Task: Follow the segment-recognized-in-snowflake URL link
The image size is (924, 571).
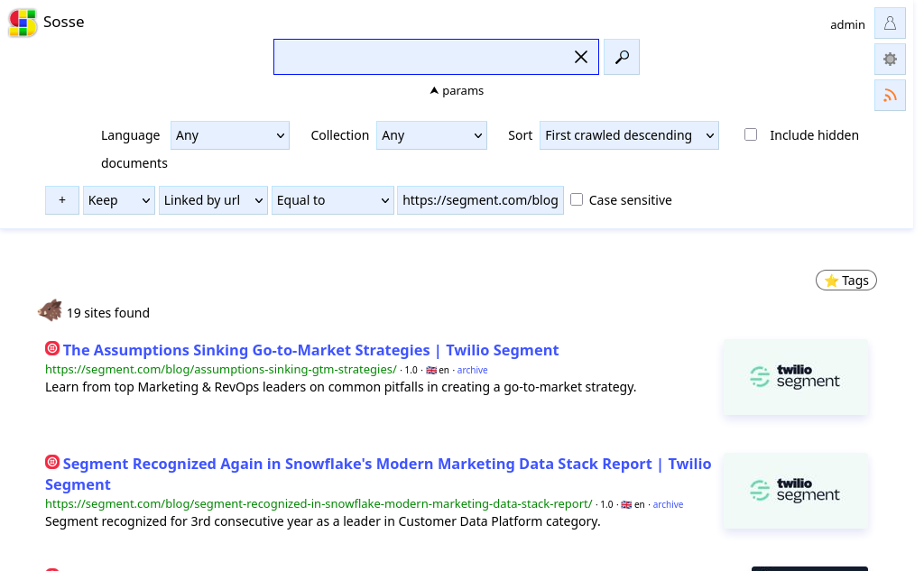Action: 319,504
